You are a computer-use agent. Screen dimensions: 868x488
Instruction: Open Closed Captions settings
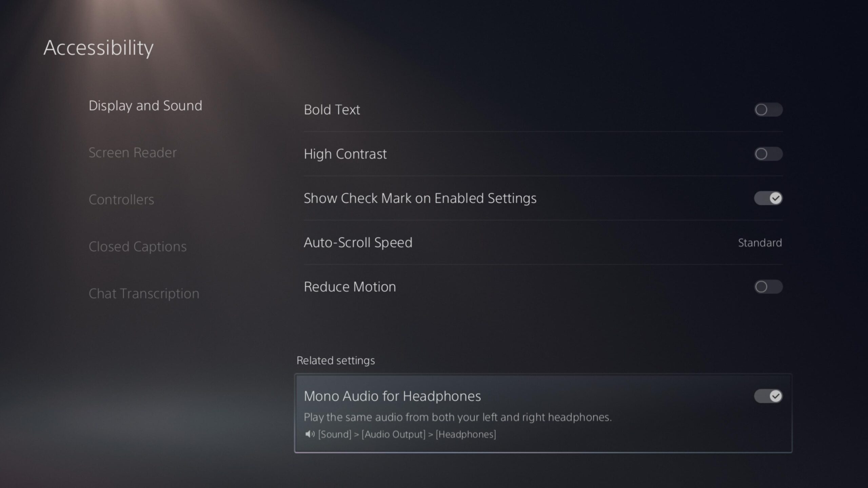(138, 246)
